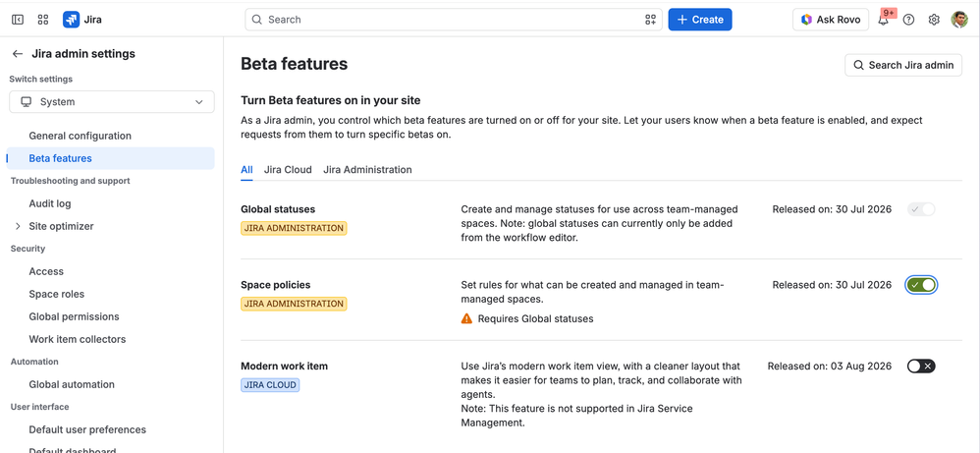The image size is (980, 453).
Task: Click the JIRA ADMINISTRATION tag under Space policies
Action: (294, 304)
